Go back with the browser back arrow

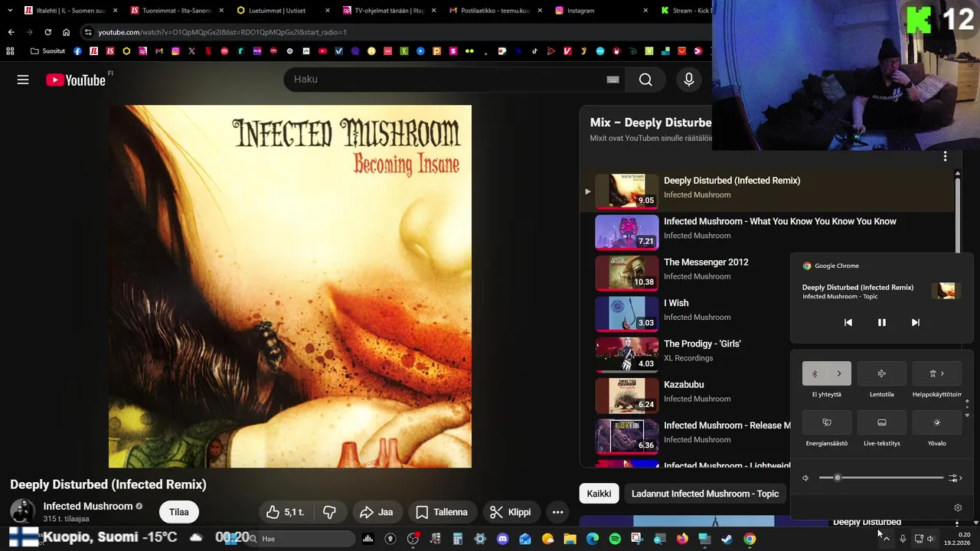point(11,32)
